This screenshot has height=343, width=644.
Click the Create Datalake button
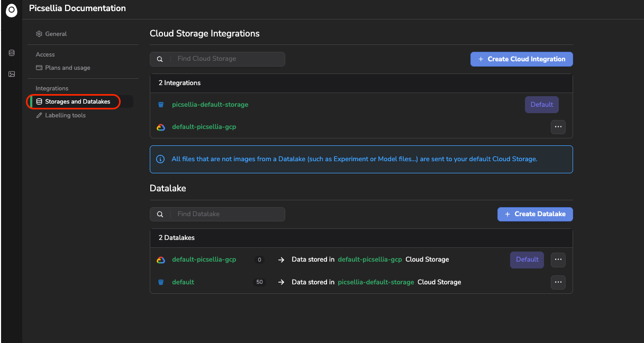(x=535, y=214)
